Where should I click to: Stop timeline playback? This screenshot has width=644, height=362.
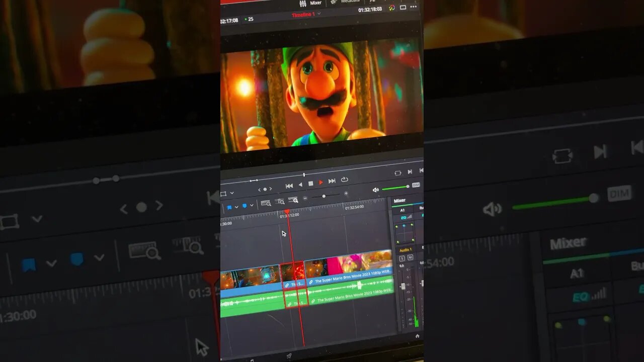310,184
